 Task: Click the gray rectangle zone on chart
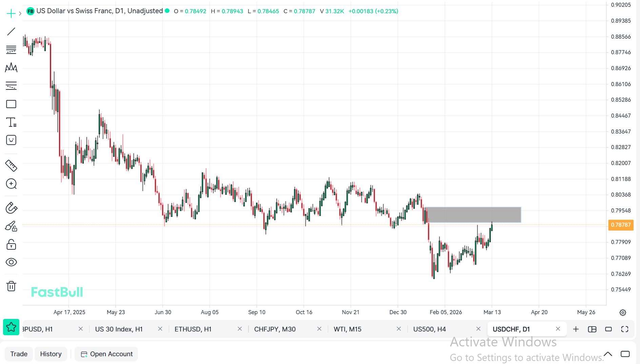click(x=473, y=215)
